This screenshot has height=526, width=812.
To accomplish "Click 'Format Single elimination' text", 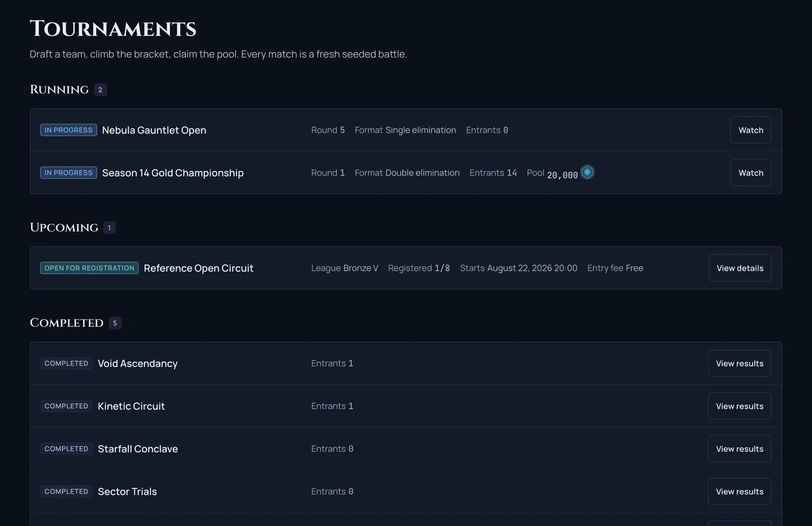I will [405, 130].
